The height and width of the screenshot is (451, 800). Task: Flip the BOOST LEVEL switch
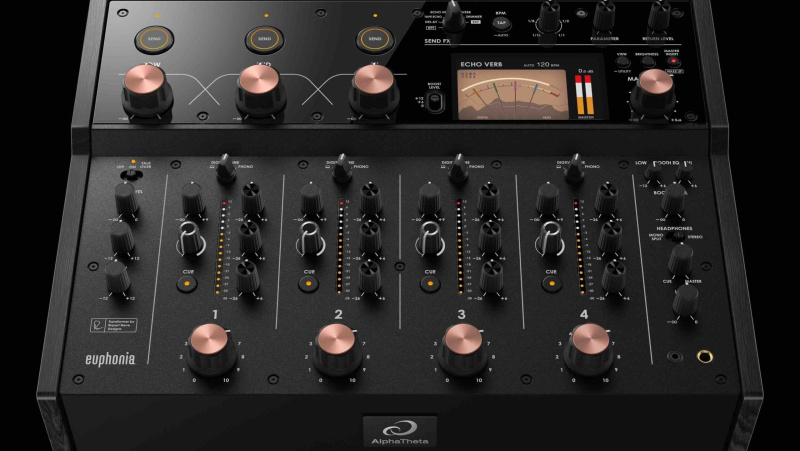[434, 102]
